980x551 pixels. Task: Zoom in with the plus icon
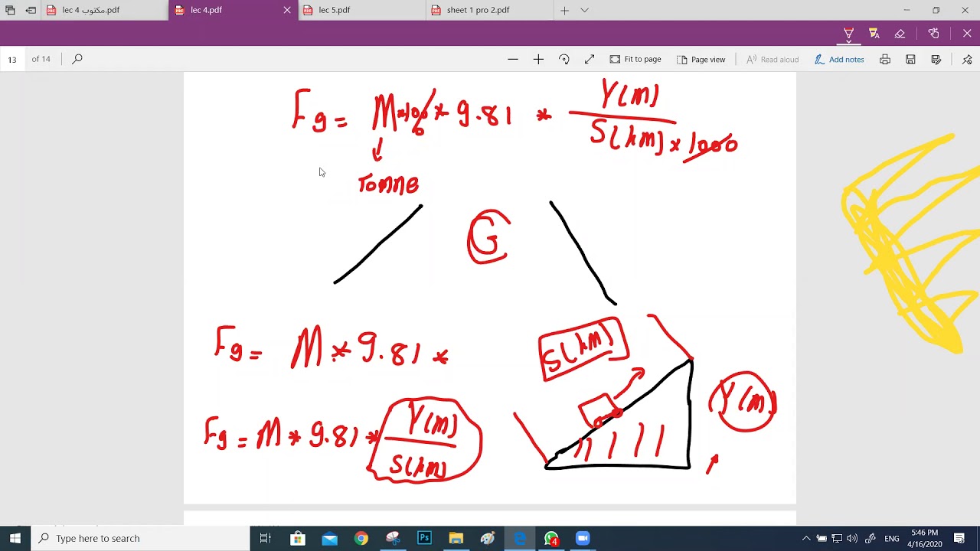pos(538,59)
